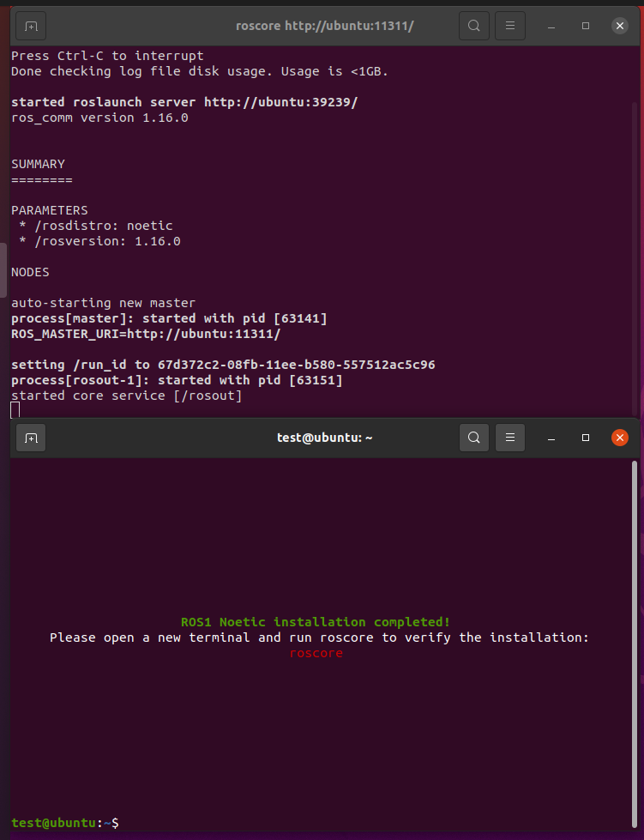Click the NODES heading text
Image resolution: width=644 pixels, height=840 pixels.
30,272
